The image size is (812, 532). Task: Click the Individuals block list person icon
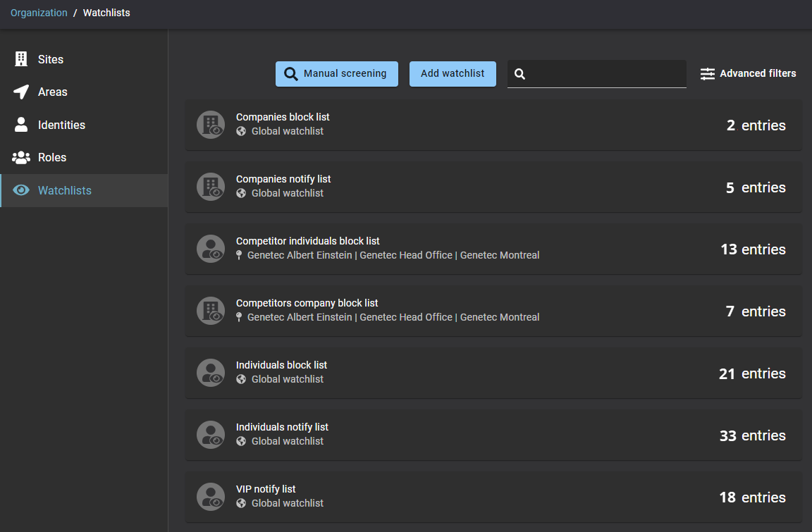tap(211, 373)
